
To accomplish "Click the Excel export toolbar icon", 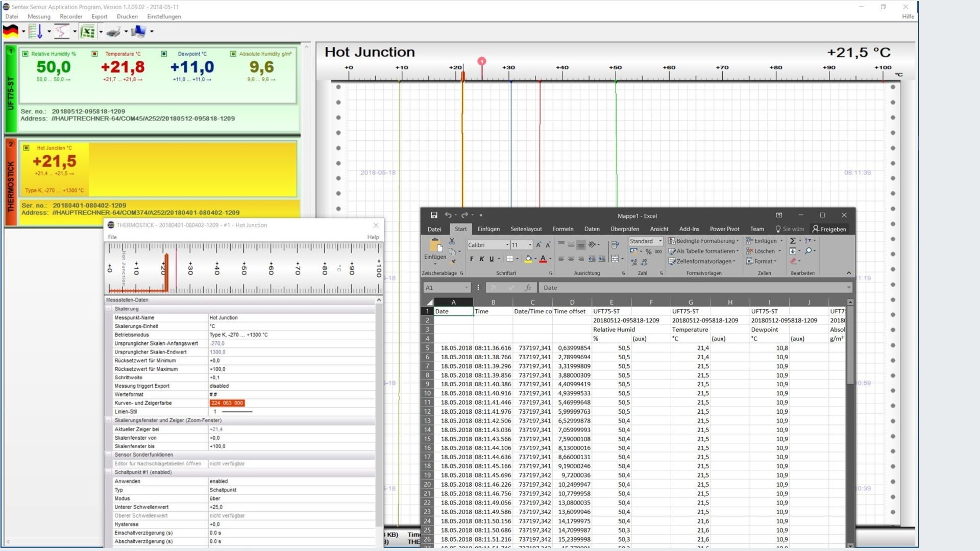I will pyautogui.click(x=88, y=32).
